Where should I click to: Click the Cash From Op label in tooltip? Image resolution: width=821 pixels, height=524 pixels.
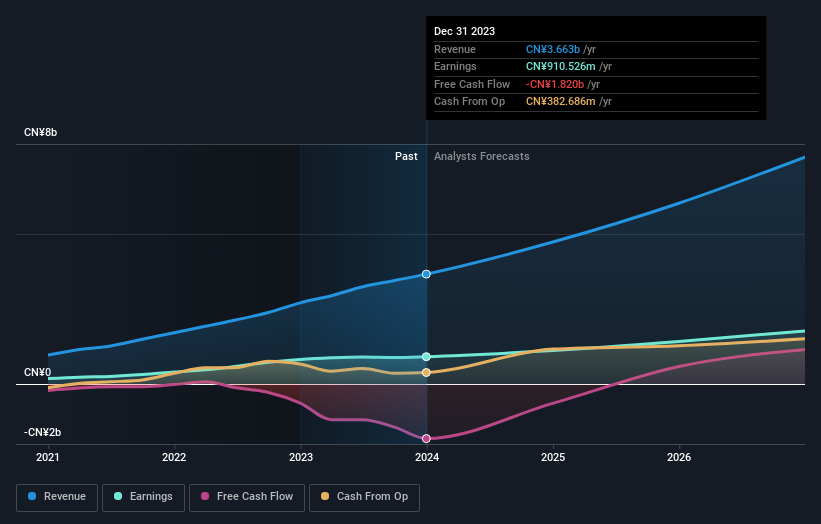tap(470, 102)
